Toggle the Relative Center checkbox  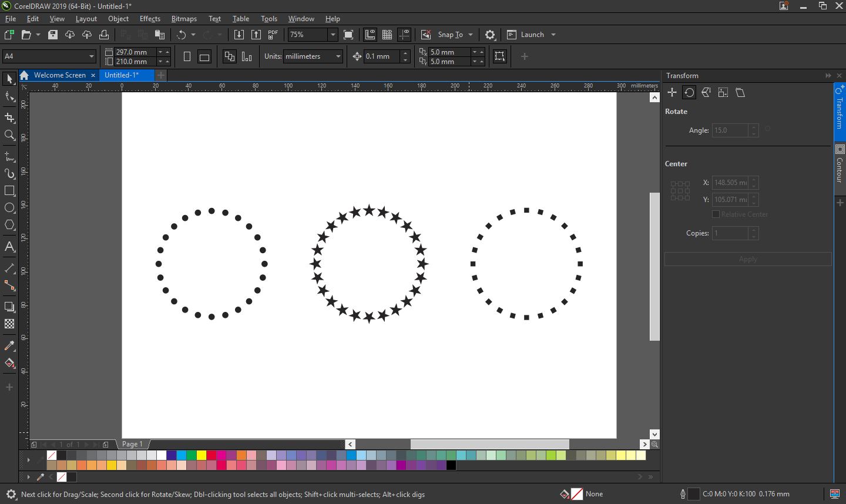[716, 214]
